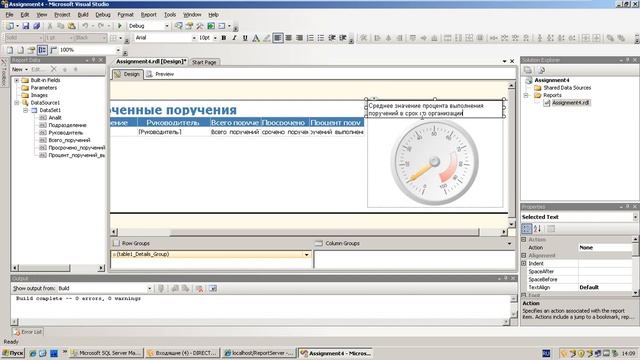The height and width of the screenshot is (360, 640).
Task: Click the numbered list icon
Action: 310,38
